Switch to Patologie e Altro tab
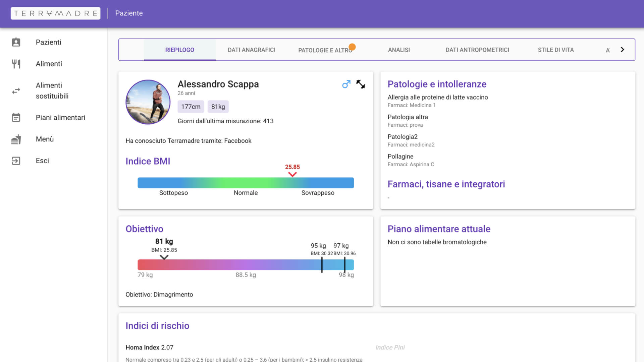Screen dimensions: 644x362 pos(325,50)
